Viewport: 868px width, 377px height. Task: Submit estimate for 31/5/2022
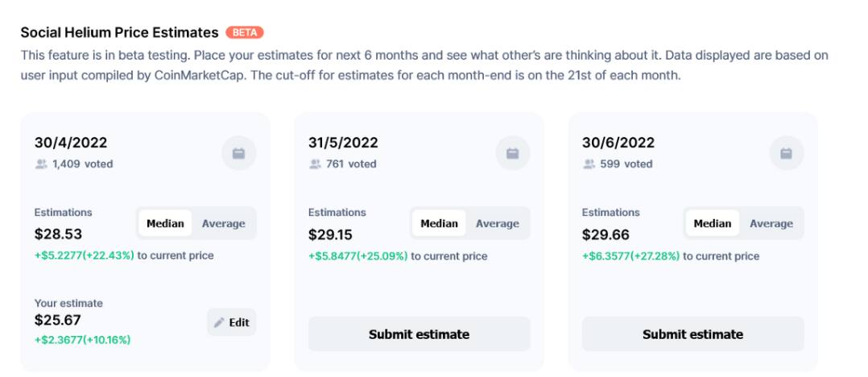419,334
